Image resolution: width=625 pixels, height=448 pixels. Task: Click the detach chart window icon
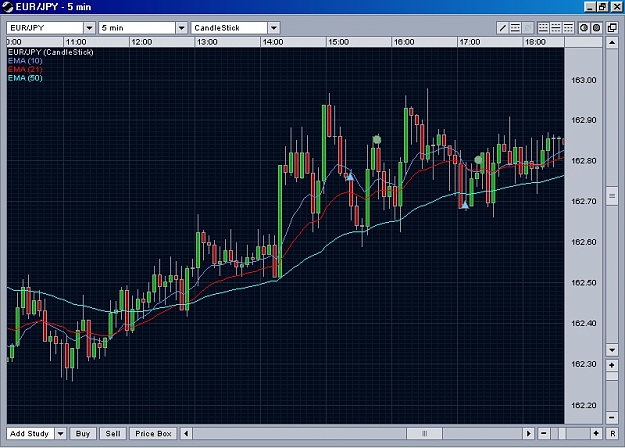612,28
